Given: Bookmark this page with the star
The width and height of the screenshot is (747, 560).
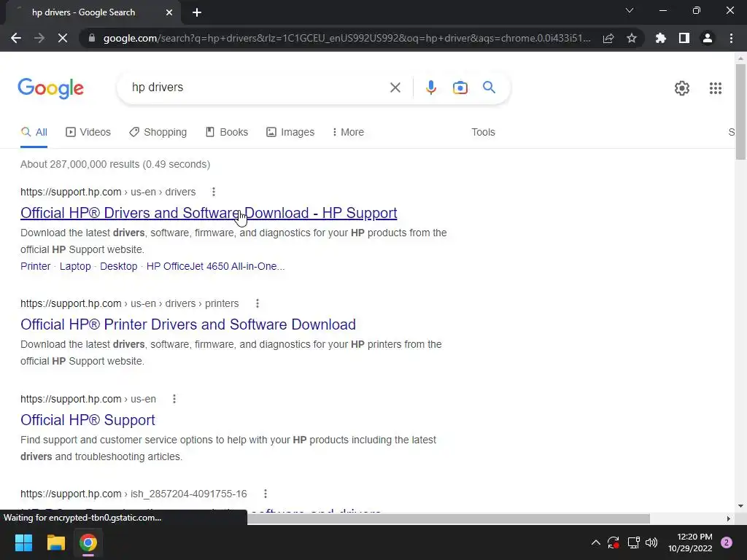Looking at the screenshot, I should click(x=632, y=38).
